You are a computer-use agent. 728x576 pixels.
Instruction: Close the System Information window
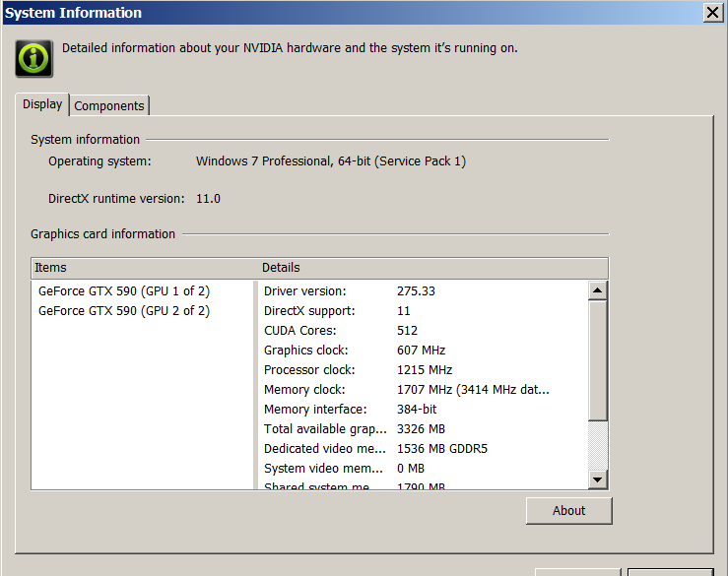pos(712,13)
